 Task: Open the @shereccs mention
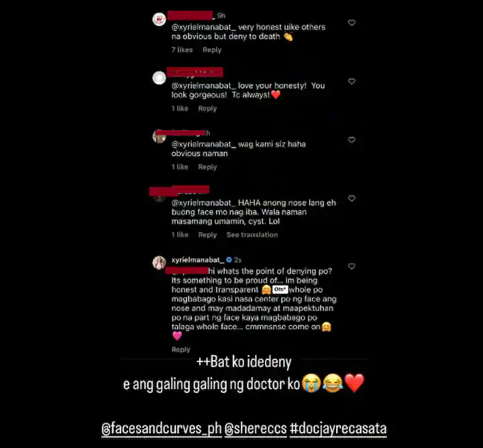tap(256, 429)
